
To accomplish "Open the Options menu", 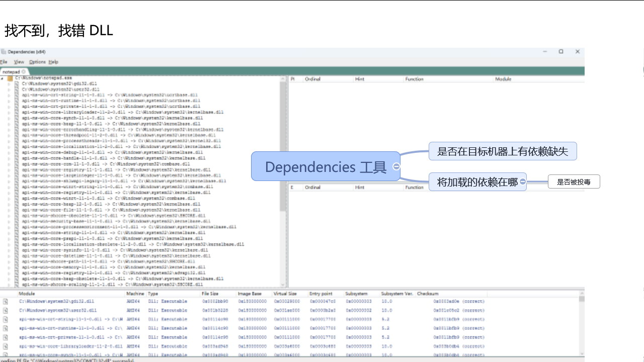I will click(x=37, y=62).
